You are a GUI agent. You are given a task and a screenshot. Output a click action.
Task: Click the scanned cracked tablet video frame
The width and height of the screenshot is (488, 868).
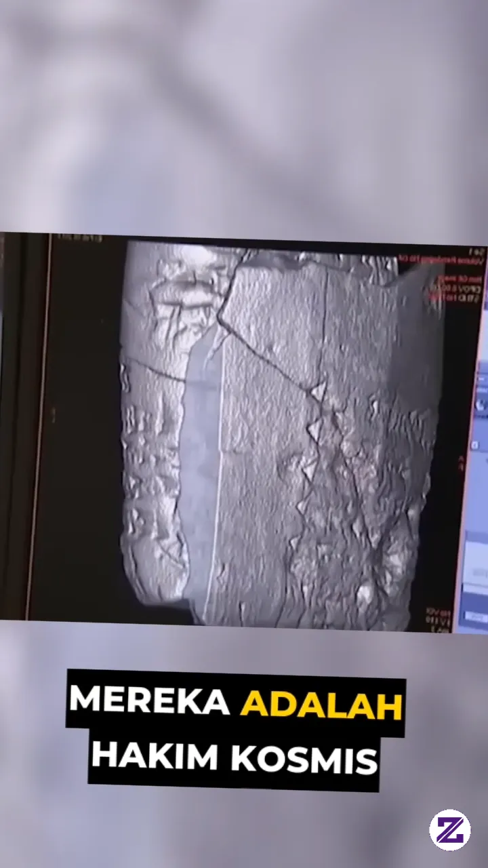click(x=244, y=431)
